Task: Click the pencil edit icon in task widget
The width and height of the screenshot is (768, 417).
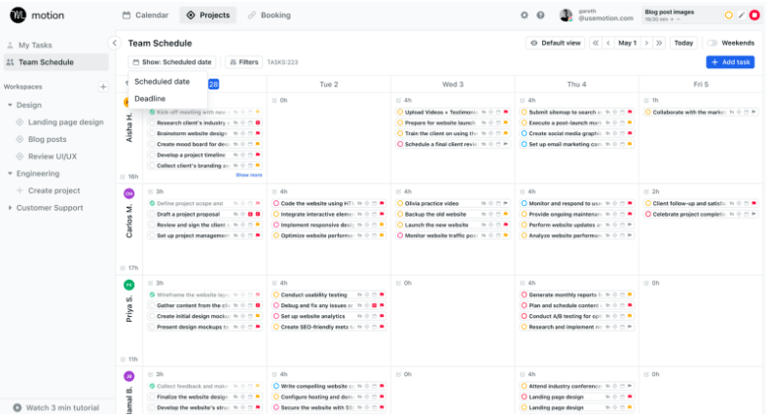Action: pyautogui.click(x=742, y=15)
